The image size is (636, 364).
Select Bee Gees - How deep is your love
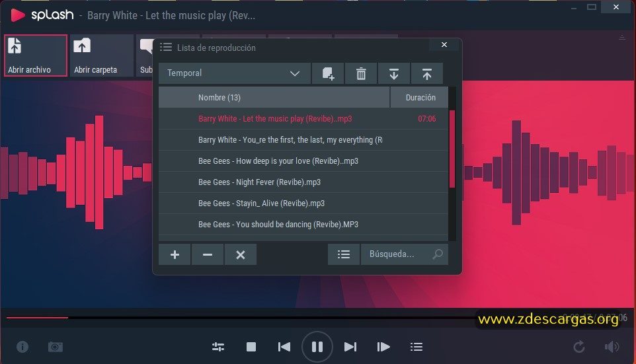point(303,161)
